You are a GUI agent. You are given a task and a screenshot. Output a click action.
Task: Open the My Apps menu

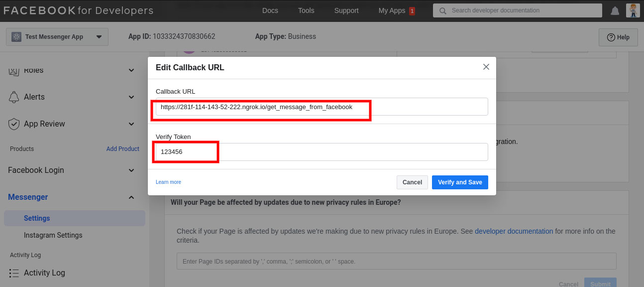pyautogui.click(x=392, y=10)
